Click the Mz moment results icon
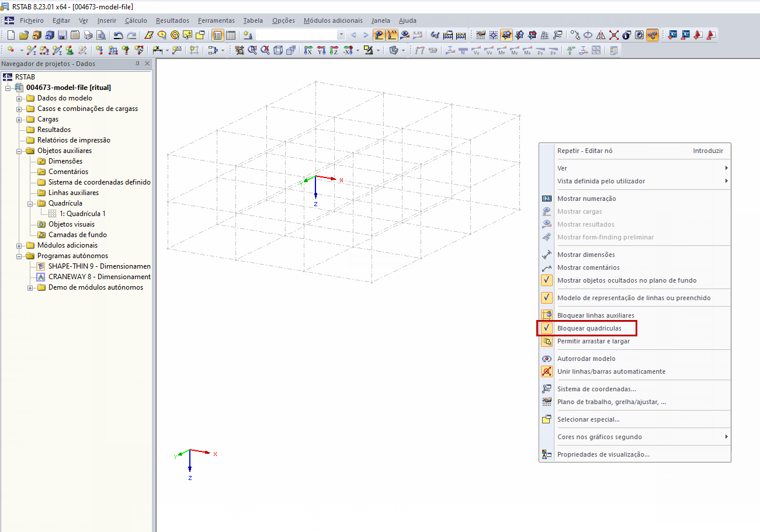Viewport: 760px width, 532px height. pos(528,50)
